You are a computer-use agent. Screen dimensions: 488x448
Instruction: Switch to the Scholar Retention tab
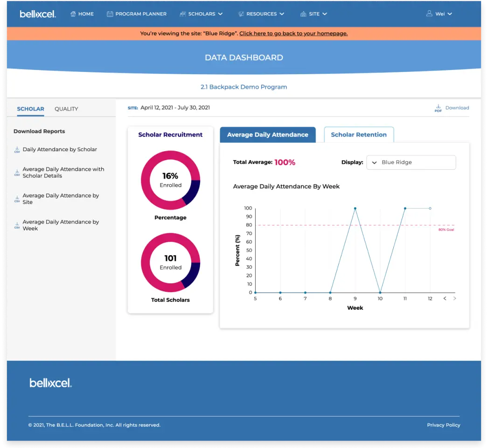point(358,134)
